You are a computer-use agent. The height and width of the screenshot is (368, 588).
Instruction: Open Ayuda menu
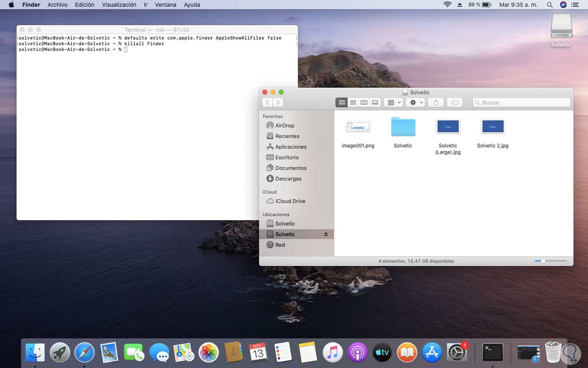(192, 4)
